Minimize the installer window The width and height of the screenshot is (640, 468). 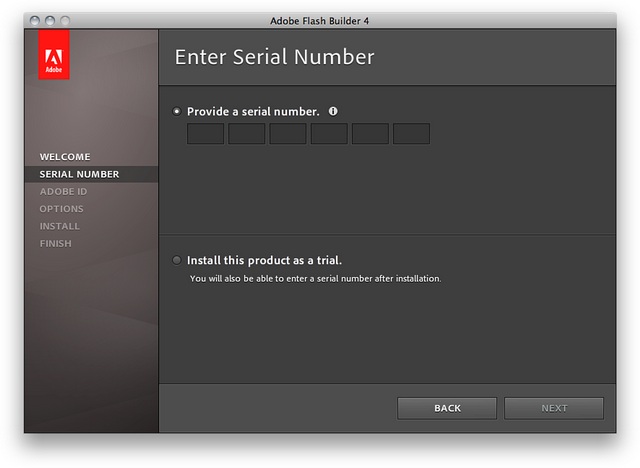pyautogui.click(x=50, y=20)
